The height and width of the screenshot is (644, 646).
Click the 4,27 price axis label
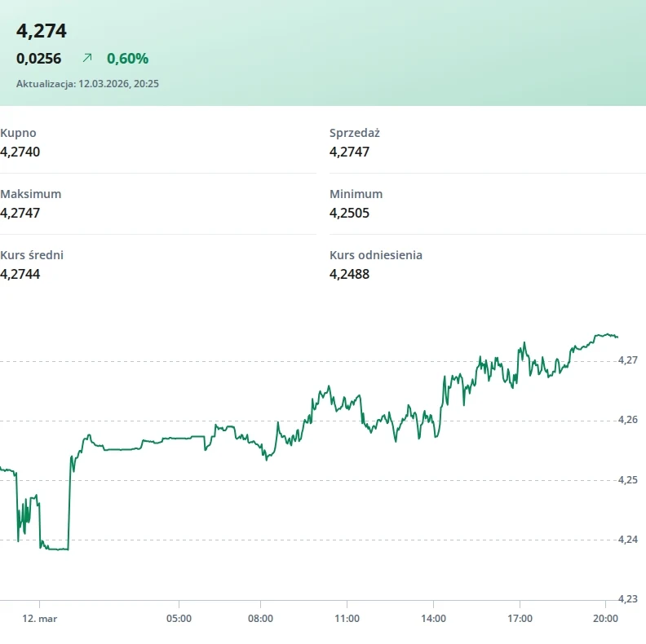(x=627, y=359)
